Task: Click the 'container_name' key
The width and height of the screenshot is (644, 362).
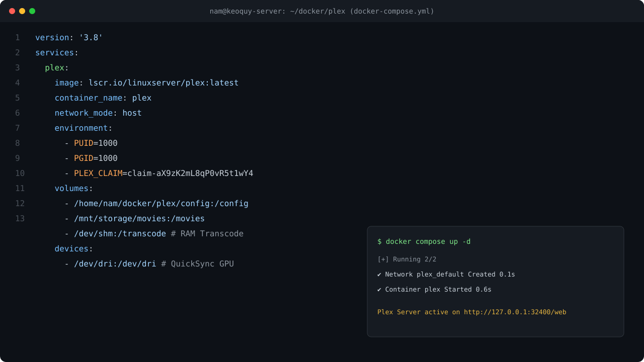Action: (x=89, y=98)
